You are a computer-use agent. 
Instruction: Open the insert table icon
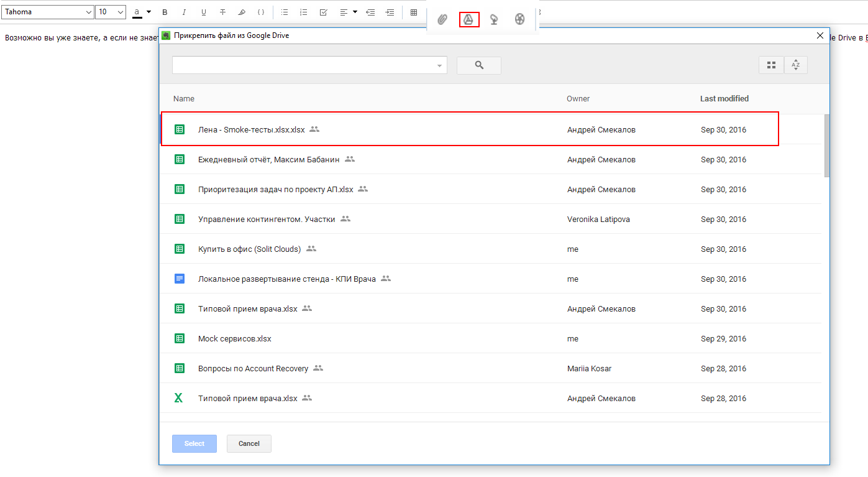pos(414,12)
